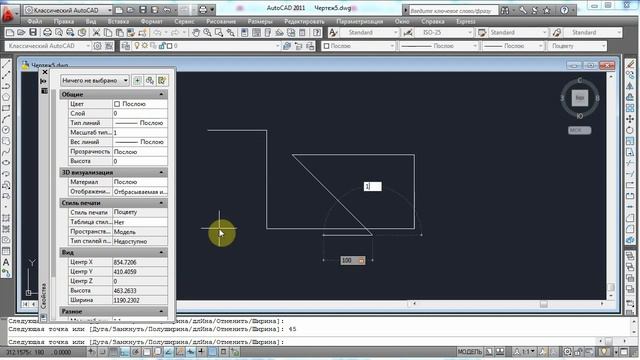Image resolution: width=640 pixels, height=360 pixels.
Task: Click the Paste clipboard icon
Action: [120, 33]
